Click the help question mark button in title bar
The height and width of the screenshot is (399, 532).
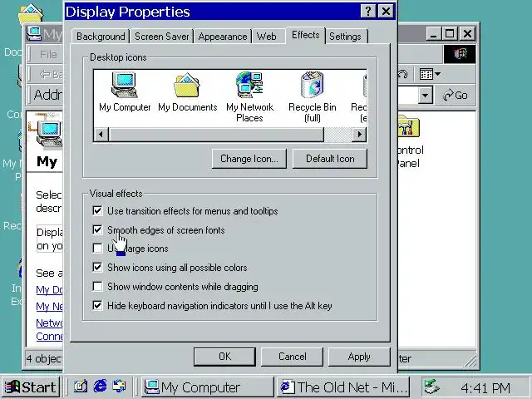point(368,12)
